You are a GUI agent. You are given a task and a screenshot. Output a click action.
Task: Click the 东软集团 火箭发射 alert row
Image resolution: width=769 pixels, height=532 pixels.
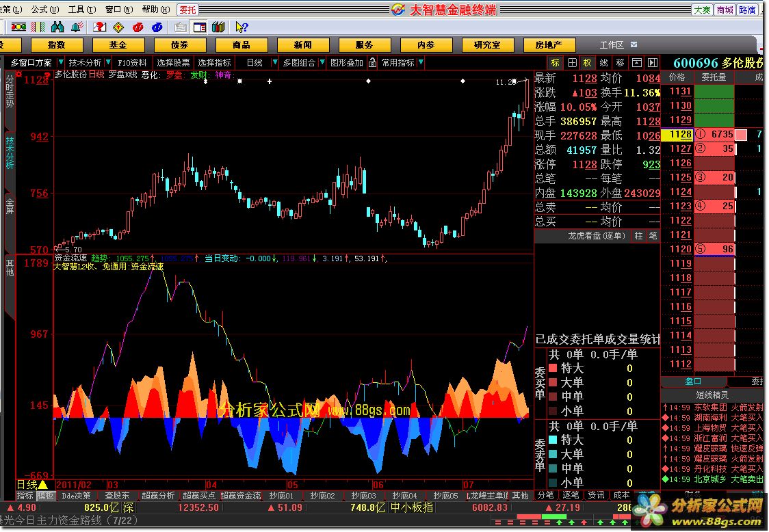[x=713, y=407]
